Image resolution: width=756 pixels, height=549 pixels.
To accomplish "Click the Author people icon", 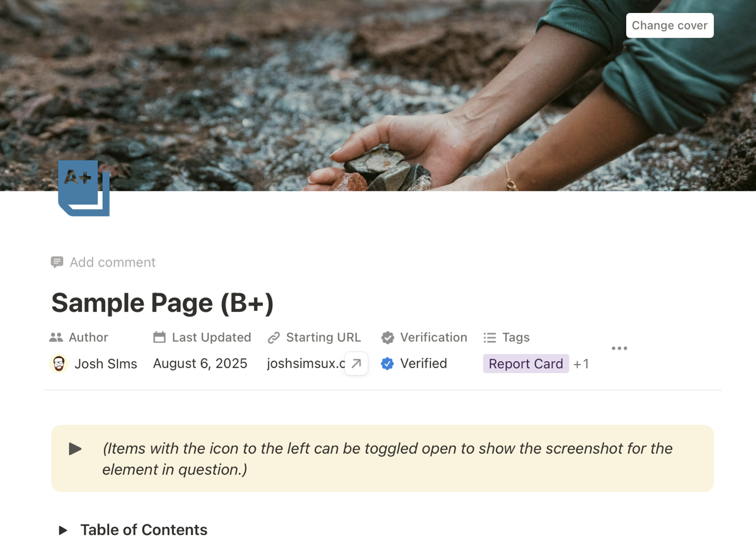I will (56, 337).
